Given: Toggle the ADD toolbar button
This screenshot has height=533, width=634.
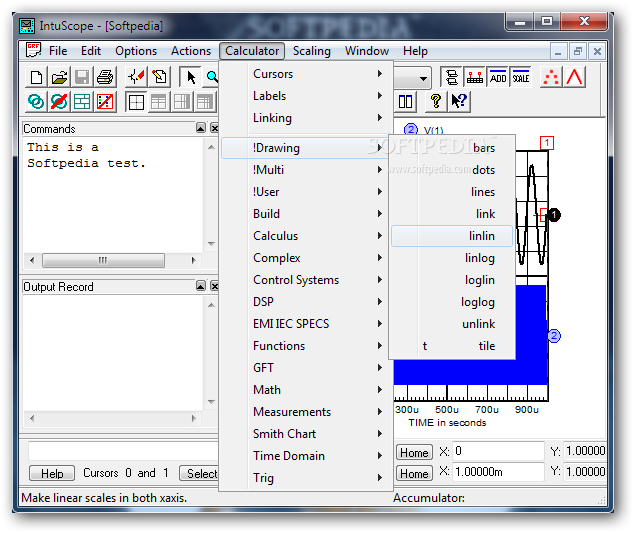Looking at the screenshot, I should tap(498, 77).
